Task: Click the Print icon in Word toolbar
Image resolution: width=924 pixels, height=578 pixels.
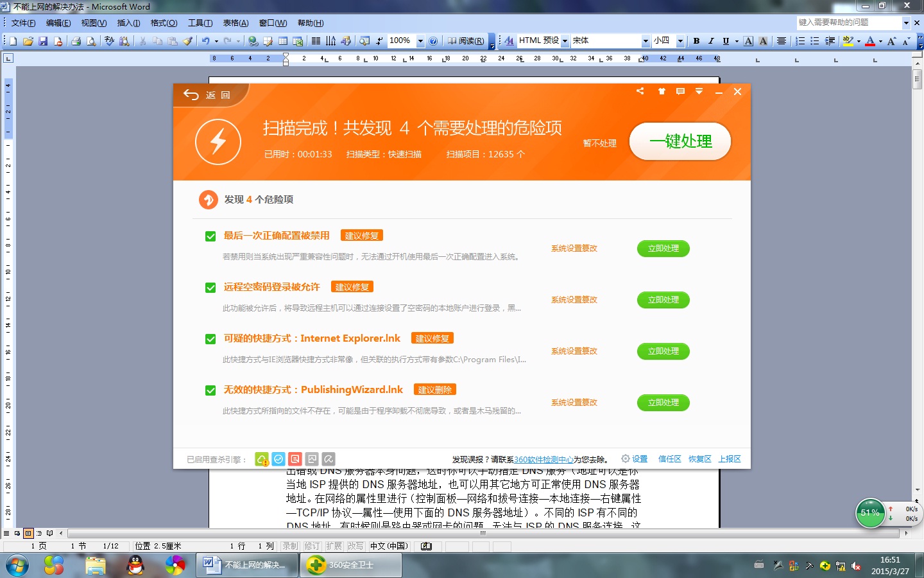Action: 76,41
